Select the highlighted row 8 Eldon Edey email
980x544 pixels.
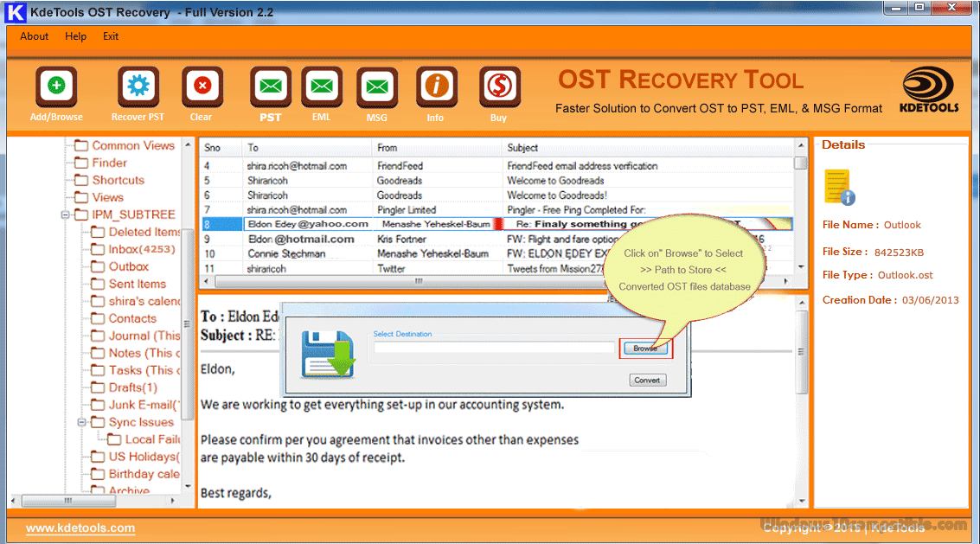(496, 225)
